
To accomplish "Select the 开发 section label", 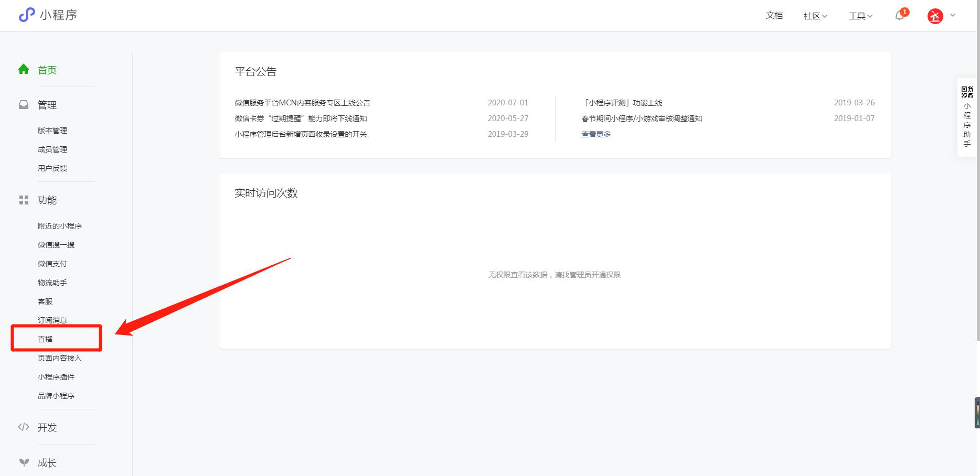I will click(47, 428).
